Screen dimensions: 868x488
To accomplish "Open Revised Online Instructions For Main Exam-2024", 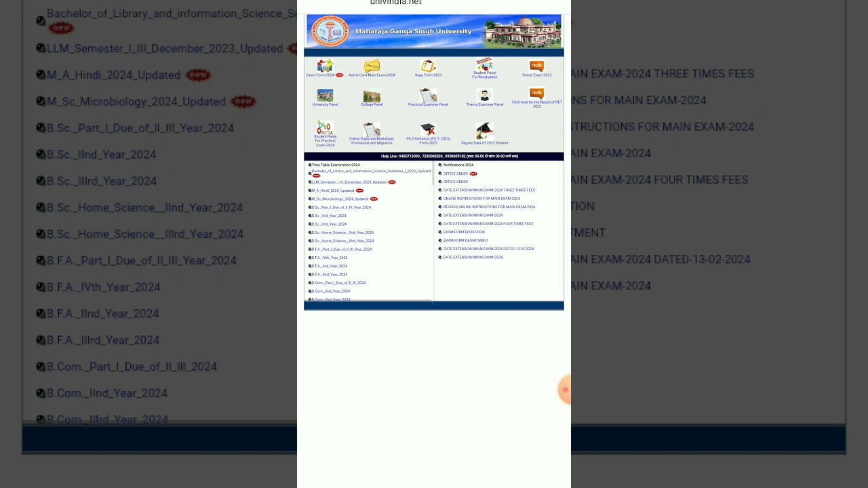I will click(489, 207).
